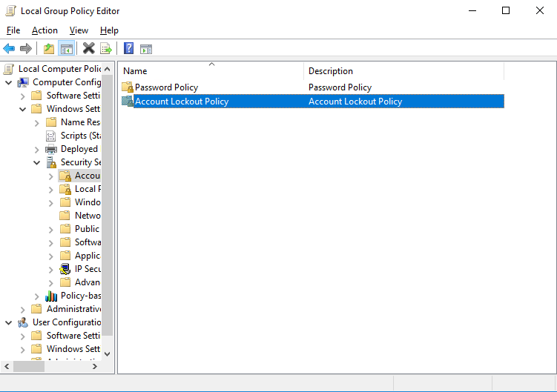This screenshot has height=392, width=557.
Task: Click the Policy-based QoS chart icon
Action: point(51,296)
